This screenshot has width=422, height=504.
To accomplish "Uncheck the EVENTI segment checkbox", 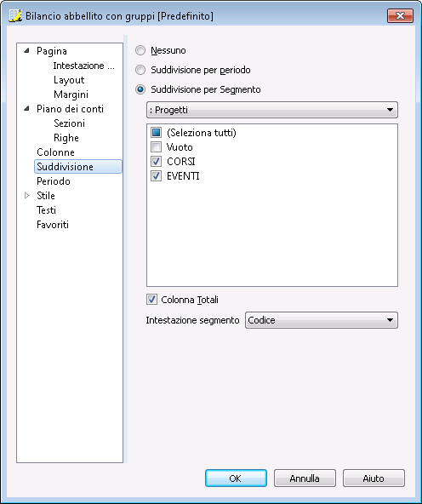I will [x=157, y=176].
